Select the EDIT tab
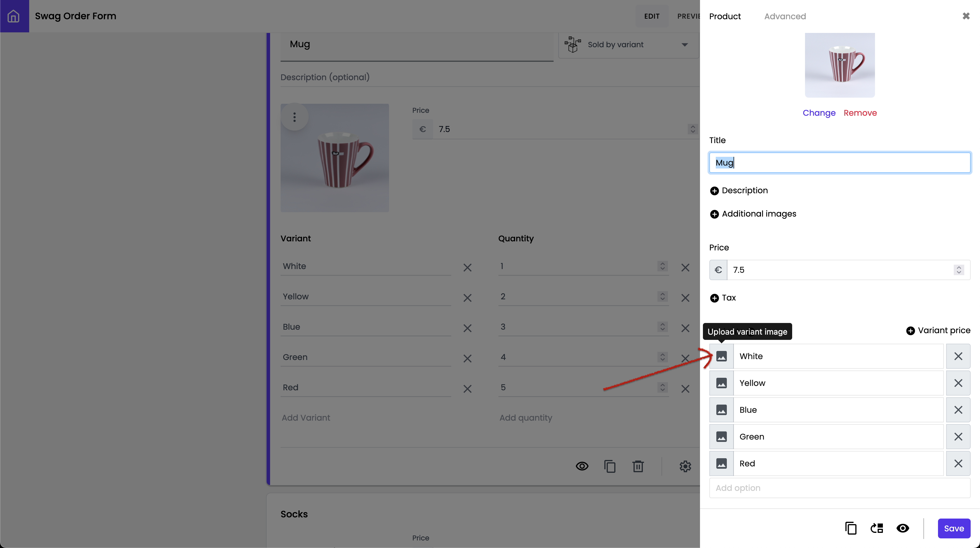980x548 pixels. pos(652,16)
